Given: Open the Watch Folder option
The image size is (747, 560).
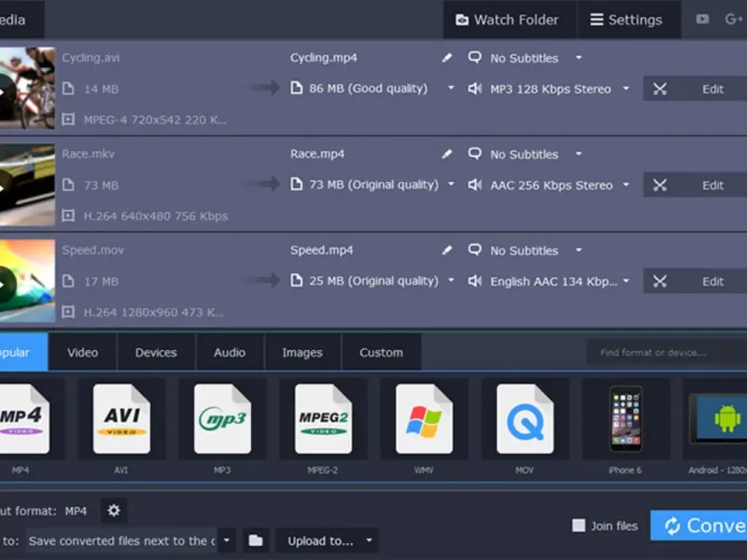Looking at the screenshot, I should pos(509,20).
